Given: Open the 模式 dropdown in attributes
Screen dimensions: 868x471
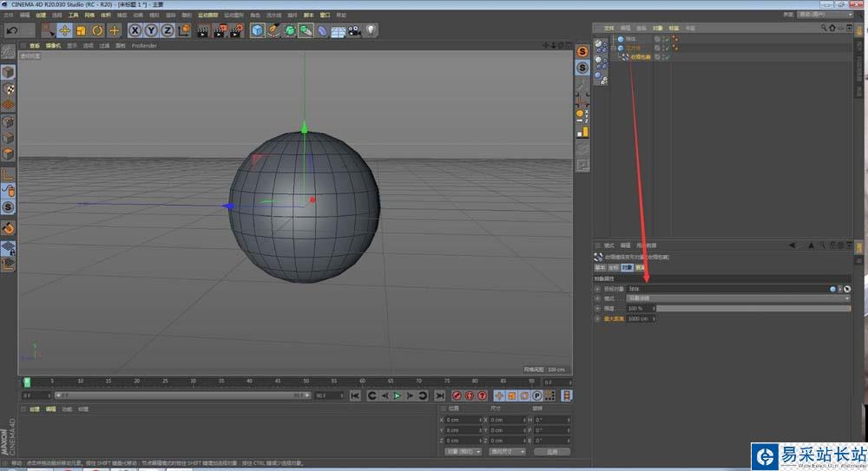Looking at the screenshot, I should click(738, 298).
